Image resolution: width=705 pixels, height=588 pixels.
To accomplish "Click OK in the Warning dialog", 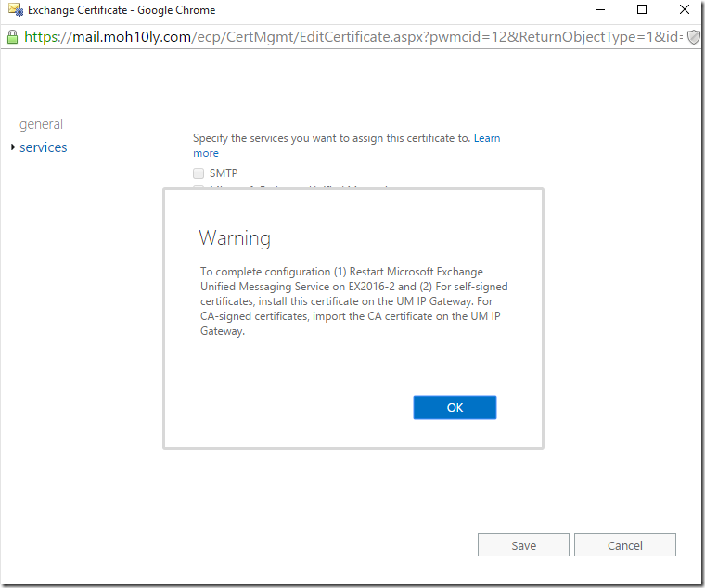I will coord(455,407).
